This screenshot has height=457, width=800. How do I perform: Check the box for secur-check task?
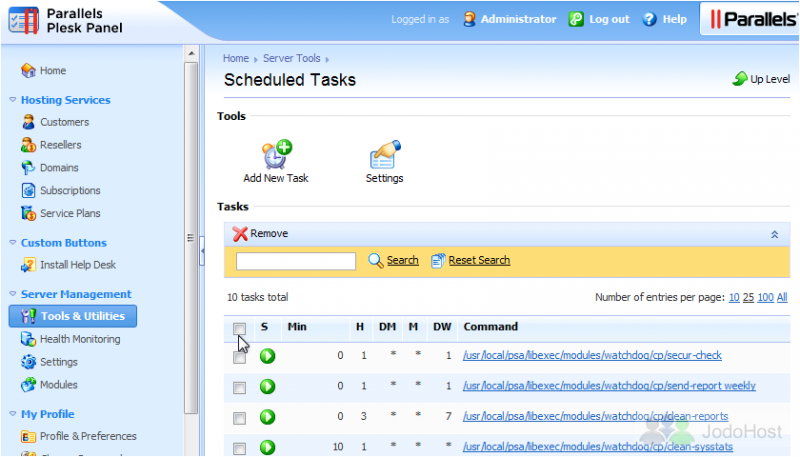[239, 358]
